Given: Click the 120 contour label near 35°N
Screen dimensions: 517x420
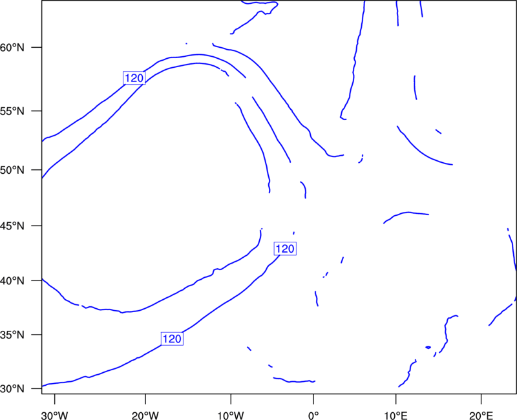Looking at the screenshot, I should [172, 339].
